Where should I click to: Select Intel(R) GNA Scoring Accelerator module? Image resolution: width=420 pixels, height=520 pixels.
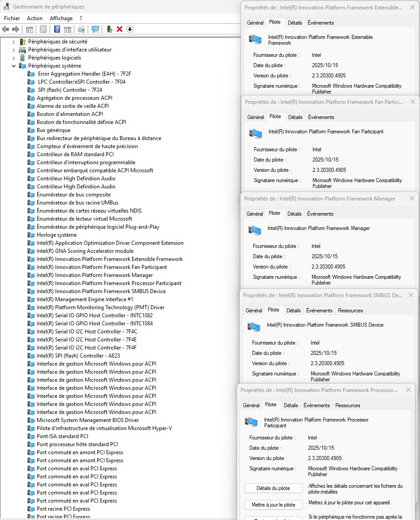point(85,251)
